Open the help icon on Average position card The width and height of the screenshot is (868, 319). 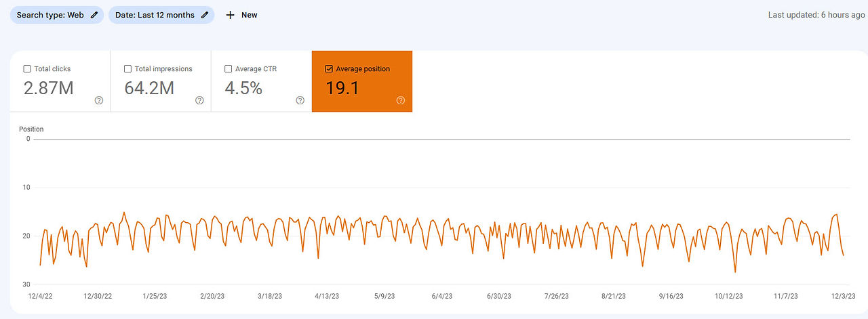click(x=401, y=100)
